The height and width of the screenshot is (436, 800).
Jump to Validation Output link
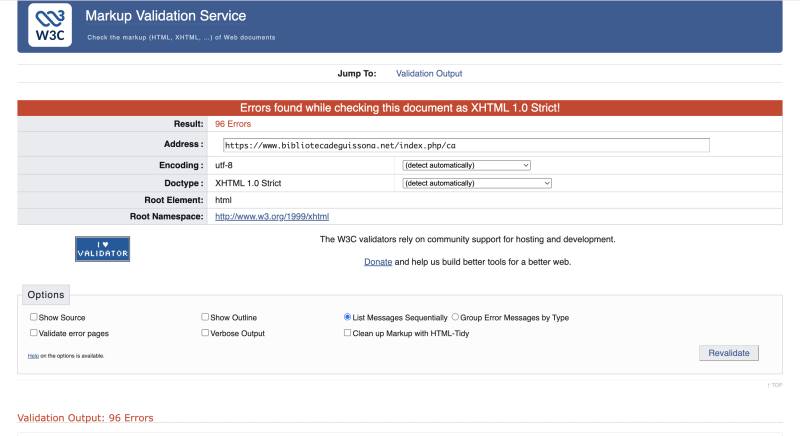pos(429,73)
